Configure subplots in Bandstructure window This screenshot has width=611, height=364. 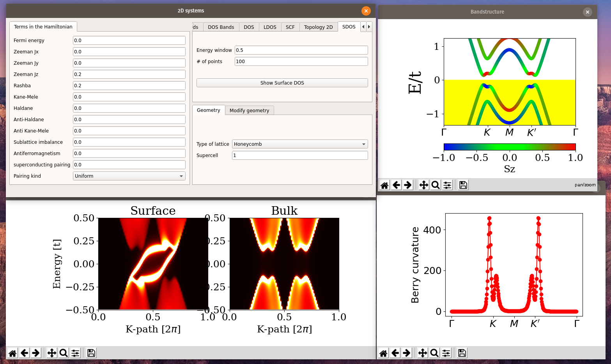[447, 185]
